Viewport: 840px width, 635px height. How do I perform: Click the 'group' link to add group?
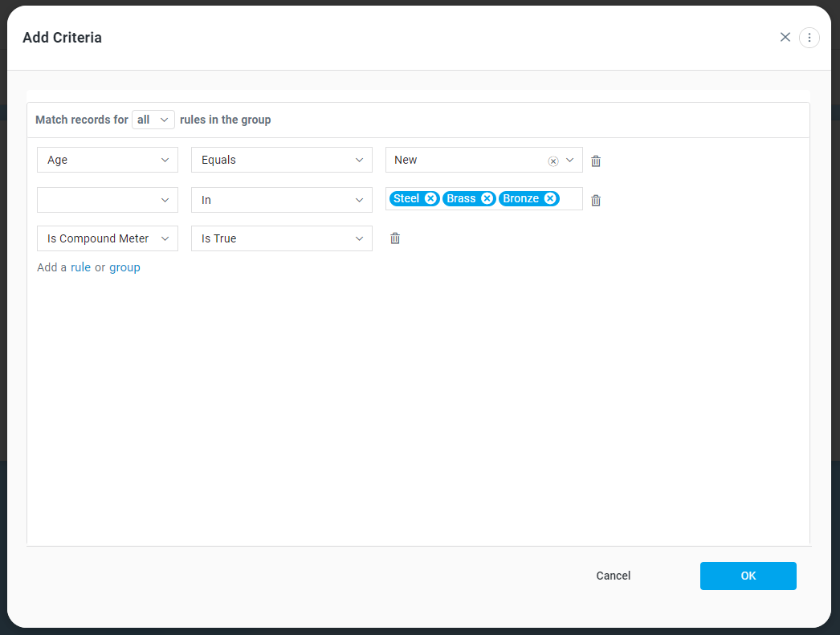pos(124,267)
